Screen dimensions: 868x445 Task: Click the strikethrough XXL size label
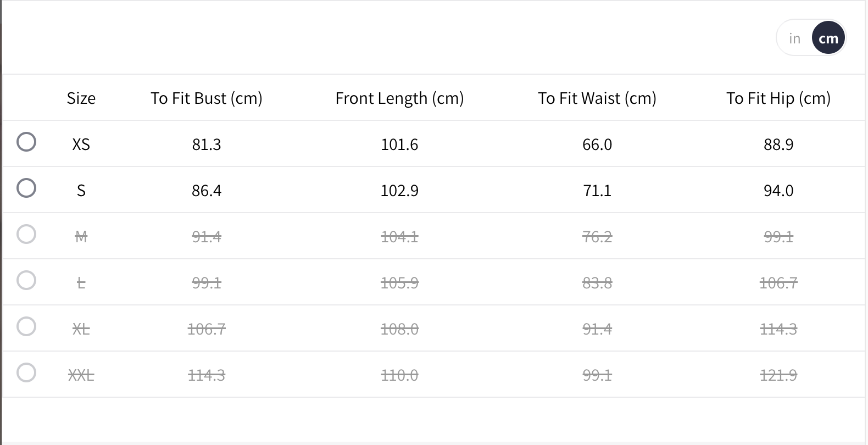click(81, 375)
